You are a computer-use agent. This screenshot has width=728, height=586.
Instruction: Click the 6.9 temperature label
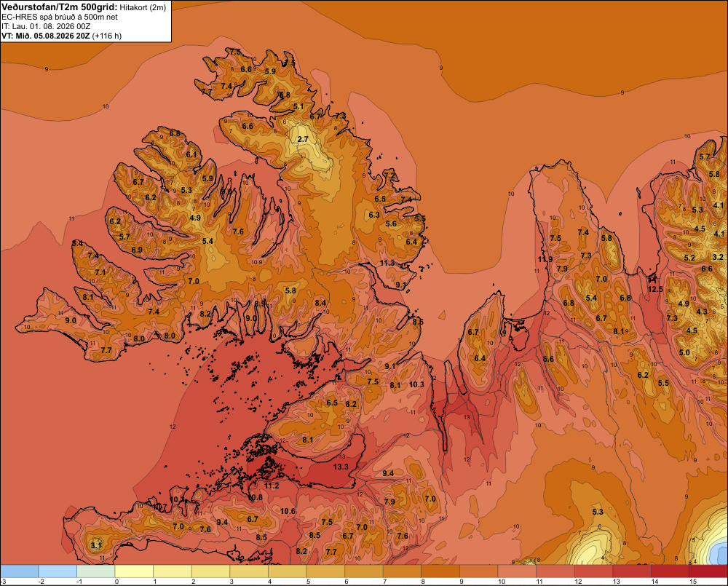click(x=137, y=250)
